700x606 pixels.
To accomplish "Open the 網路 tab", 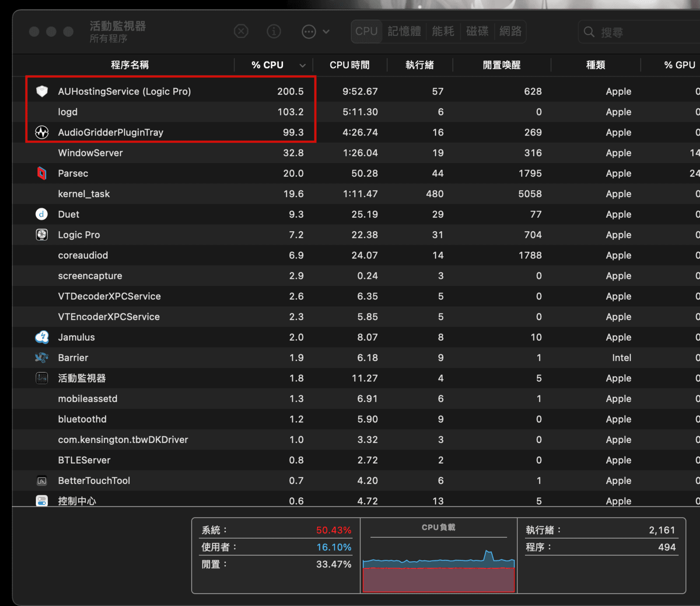I will (510, 31).
